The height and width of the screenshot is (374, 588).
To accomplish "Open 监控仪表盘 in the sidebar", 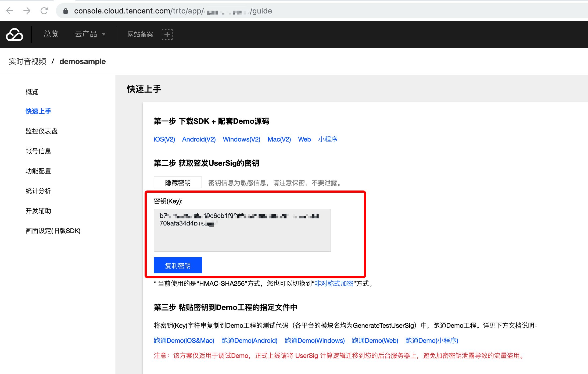I will point(41,131).
